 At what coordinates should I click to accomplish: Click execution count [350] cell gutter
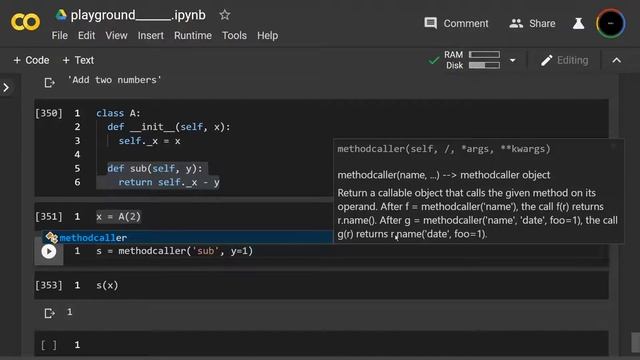pyautogui.click(x=49, y=113)
